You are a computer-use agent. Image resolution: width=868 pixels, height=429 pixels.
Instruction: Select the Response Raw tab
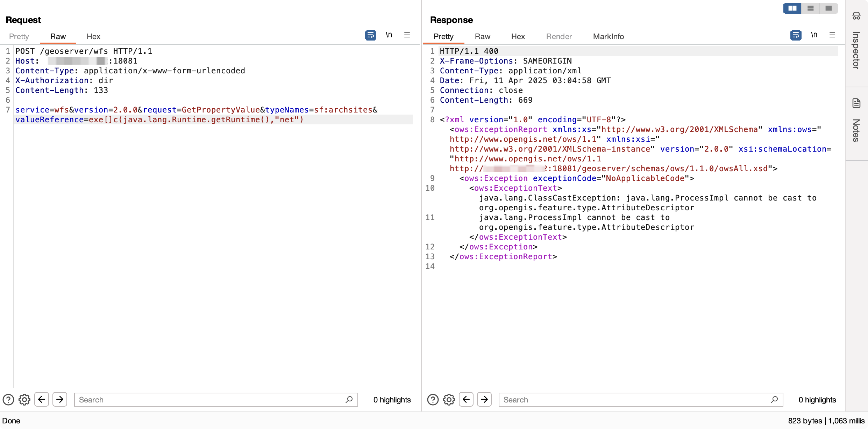tap(482, 36)
